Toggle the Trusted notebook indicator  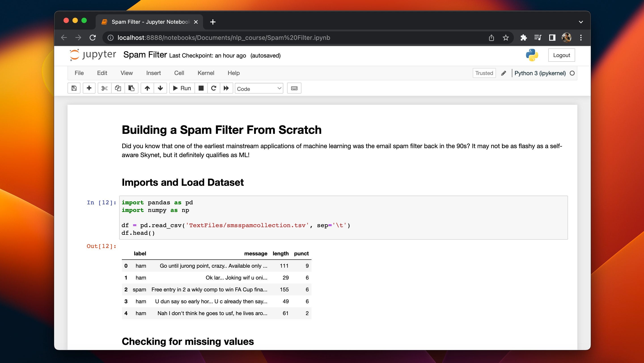484,73
